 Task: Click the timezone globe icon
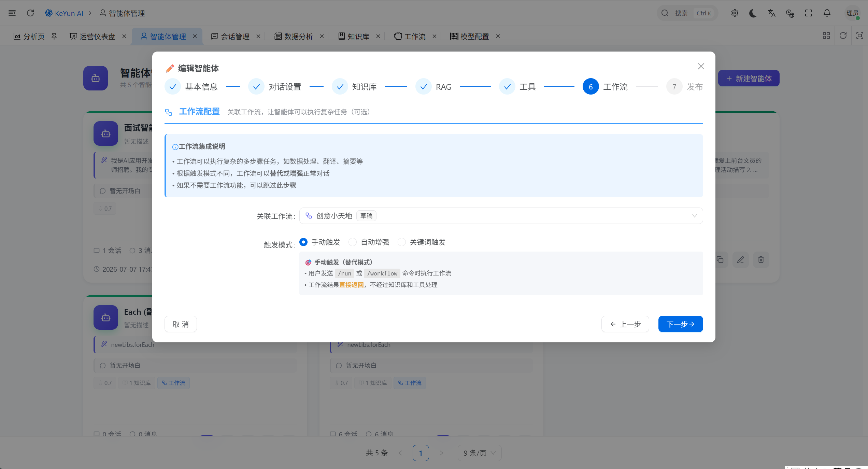coord(790,13)
